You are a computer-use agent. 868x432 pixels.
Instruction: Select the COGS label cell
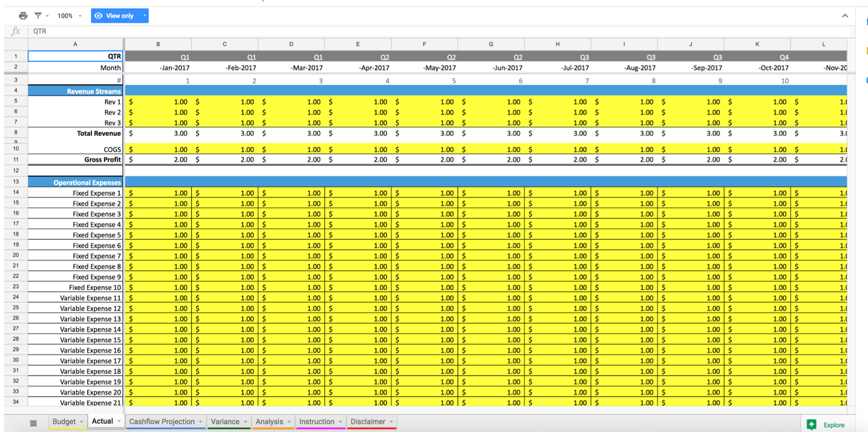tap(75, 149)
